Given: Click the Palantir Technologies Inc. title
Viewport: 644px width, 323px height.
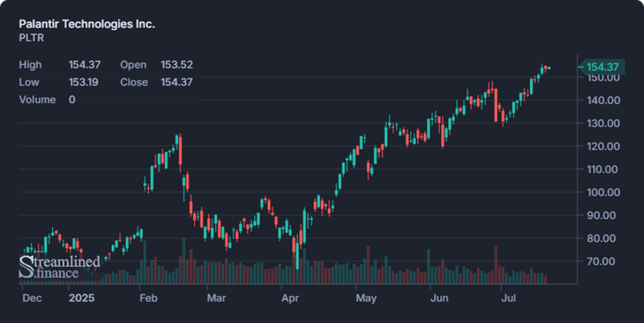Looking at the screenshot, I should tap(87, 24).
